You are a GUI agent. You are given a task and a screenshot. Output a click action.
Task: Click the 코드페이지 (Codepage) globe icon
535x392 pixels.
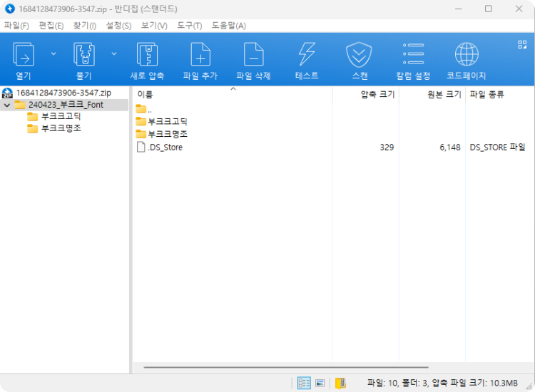tap(467, 54)
